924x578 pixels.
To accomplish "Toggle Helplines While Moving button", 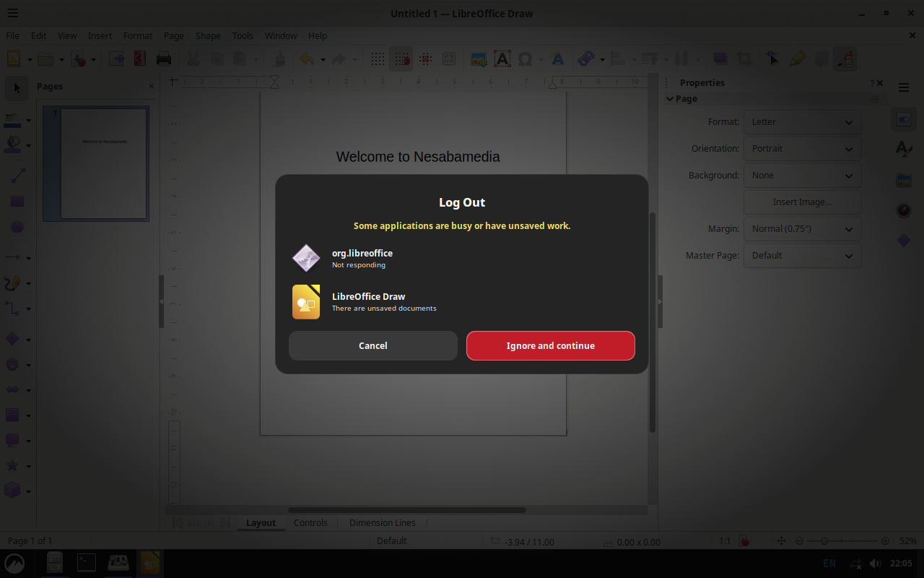I will [x=425, y=59].
